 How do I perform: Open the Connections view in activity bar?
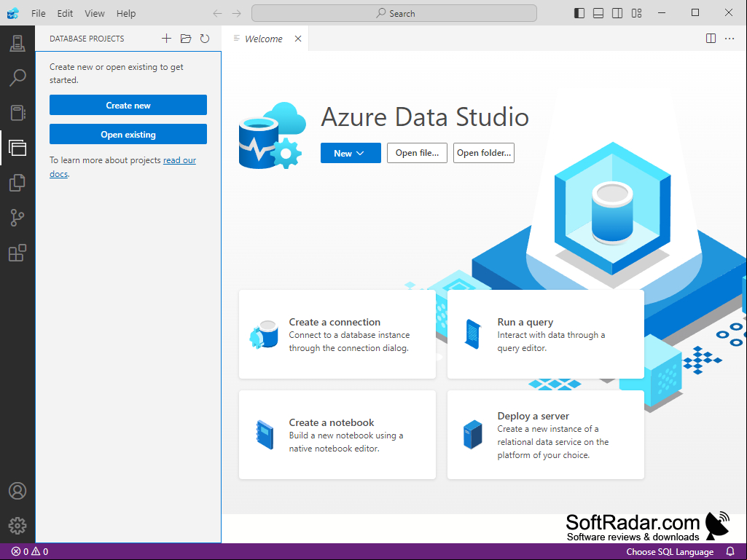(17, 44)
